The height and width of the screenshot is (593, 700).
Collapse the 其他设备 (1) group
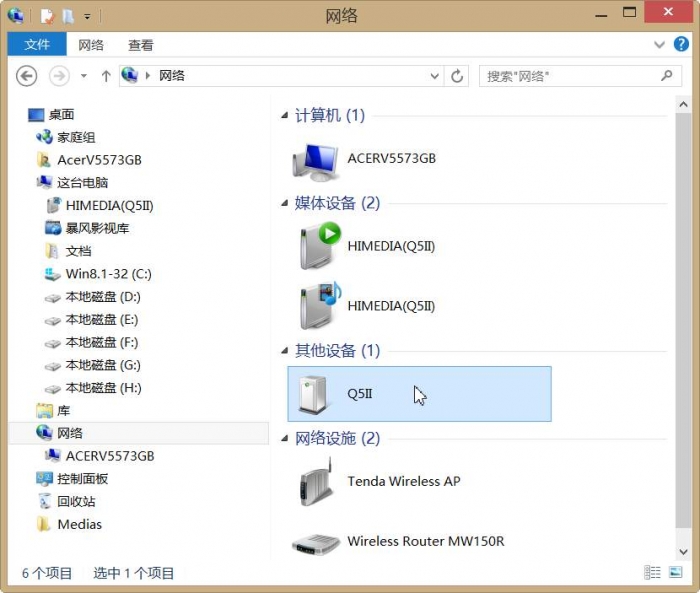pyautogui.click(x=284, y=351)
